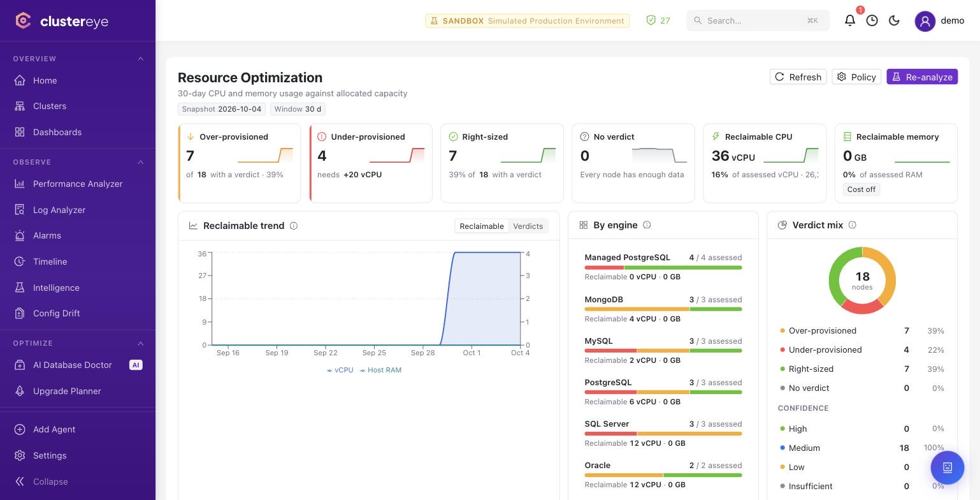Click the shield status count 27
Screen dimensions: 980x500
click(x=658, y=20)
